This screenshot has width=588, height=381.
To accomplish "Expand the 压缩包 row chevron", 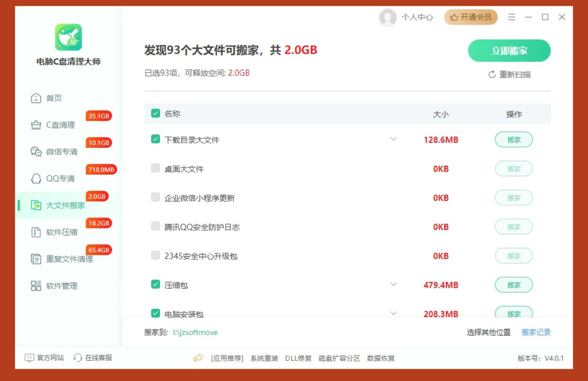I will tap(393, 284).
